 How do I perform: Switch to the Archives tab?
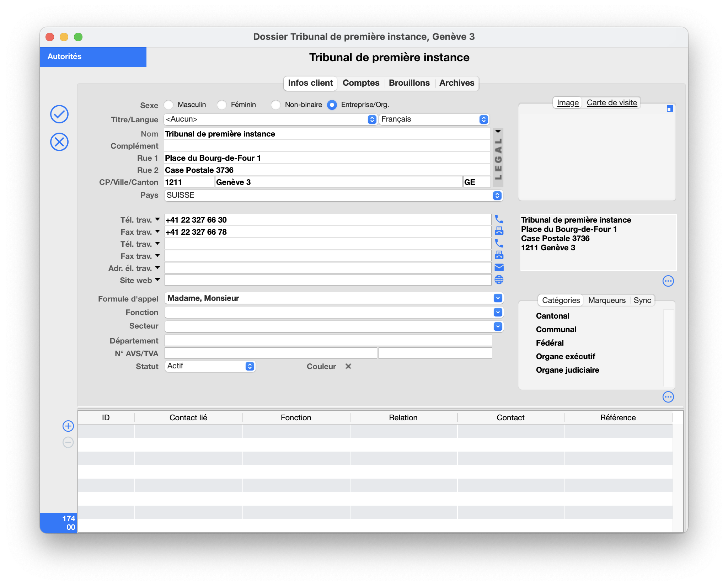(x=457, y=83)
